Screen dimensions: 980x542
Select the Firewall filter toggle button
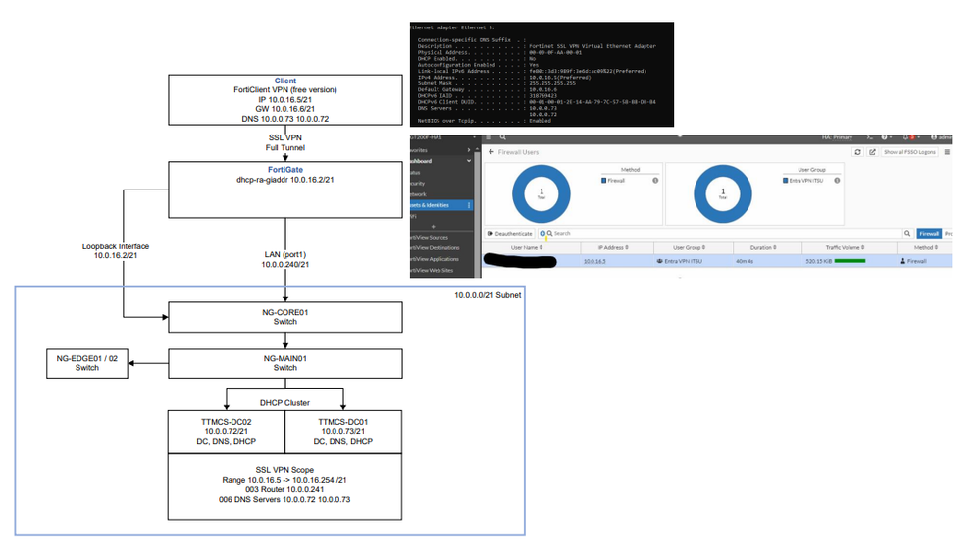pos(929,233)
